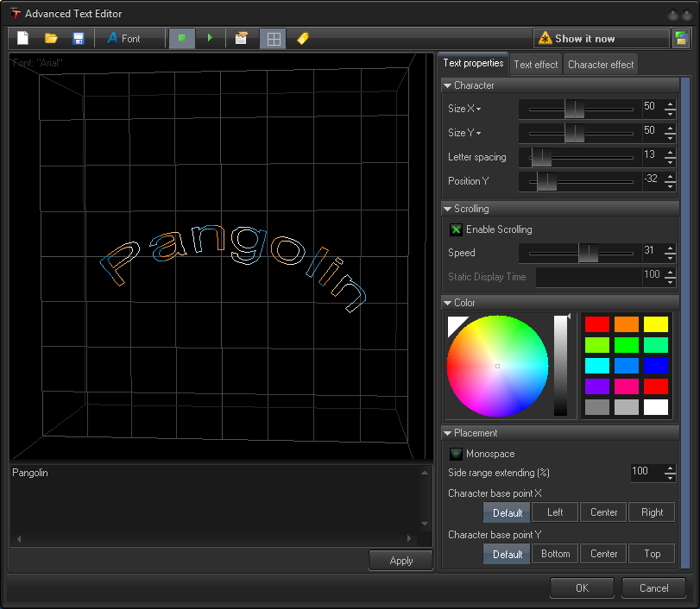The width and height of the screenshot is (700, 609).
Task: Select the cyan color swatch
Action: [x=597, y=366]
